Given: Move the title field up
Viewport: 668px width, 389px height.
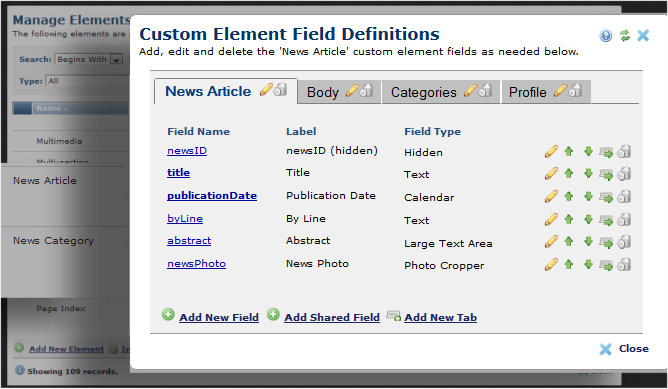Looking at the screenshot, I should point(569,173).
